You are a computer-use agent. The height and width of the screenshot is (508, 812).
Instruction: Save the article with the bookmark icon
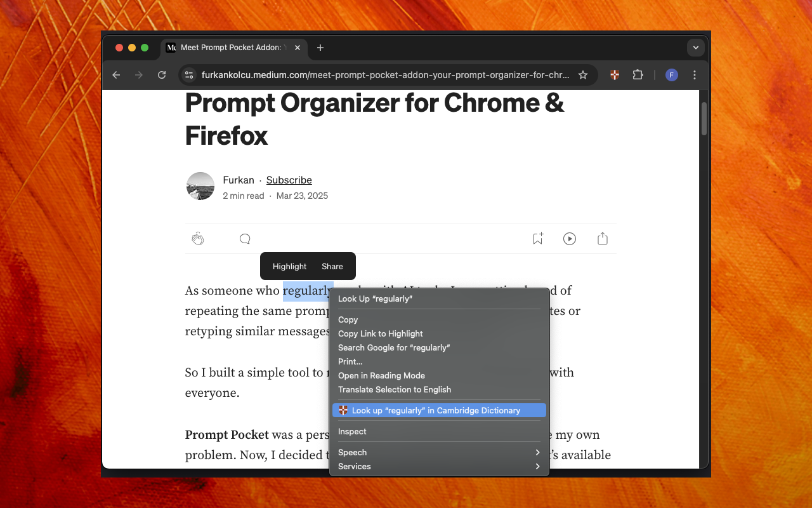click(x=538, y=239)
